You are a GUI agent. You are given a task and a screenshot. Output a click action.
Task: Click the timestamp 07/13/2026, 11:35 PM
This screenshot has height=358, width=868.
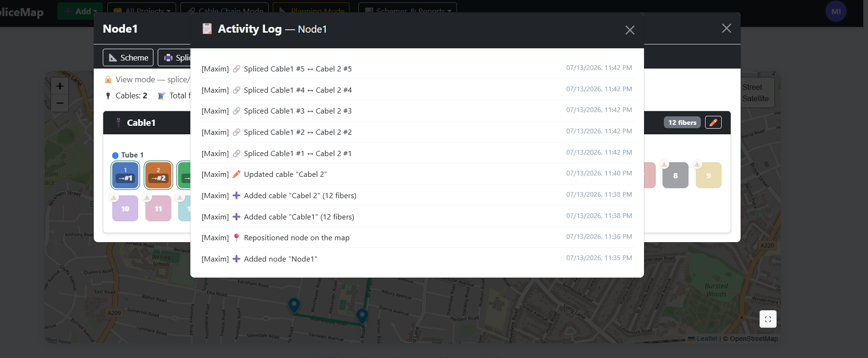click(599, 258)
